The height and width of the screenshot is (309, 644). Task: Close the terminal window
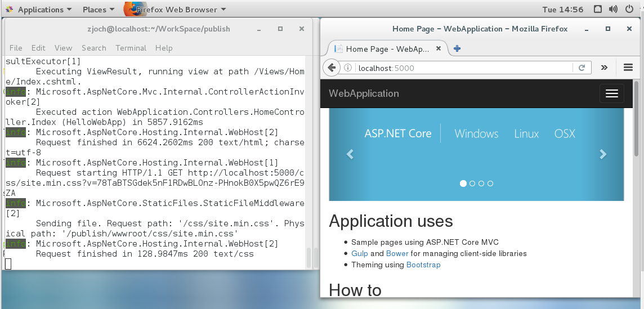tap(302, 29)
